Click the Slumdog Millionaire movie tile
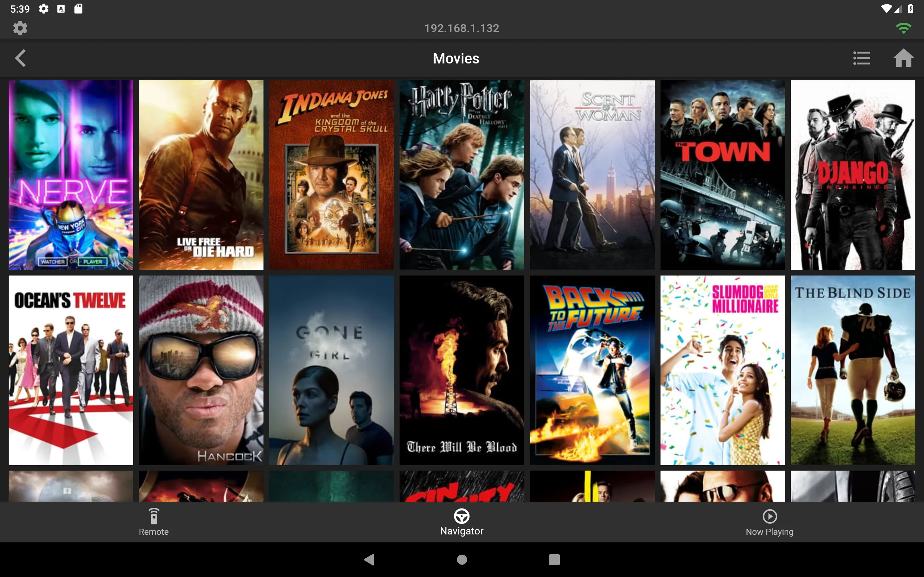 724,370
